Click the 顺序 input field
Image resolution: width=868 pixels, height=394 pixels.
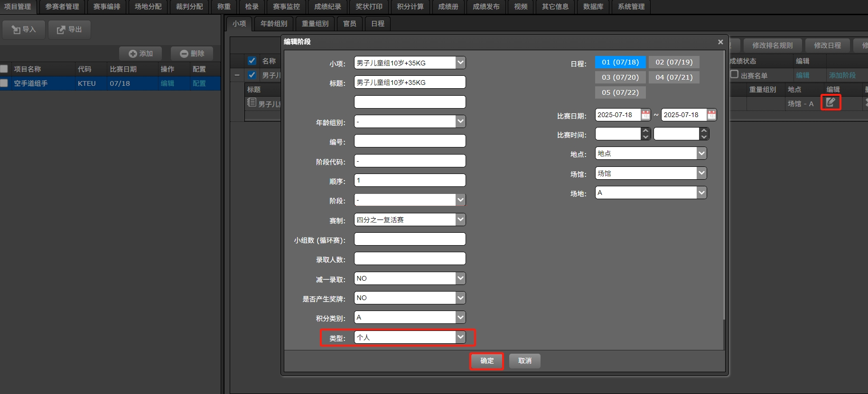[x=410, y=180]
